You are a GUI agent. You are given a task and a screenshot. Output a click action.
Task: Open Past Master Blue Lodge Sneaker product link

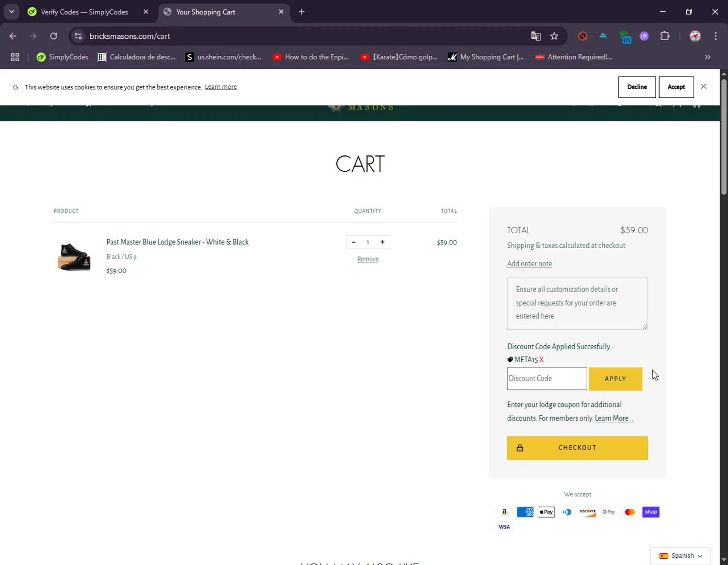[x=177, y=242]
